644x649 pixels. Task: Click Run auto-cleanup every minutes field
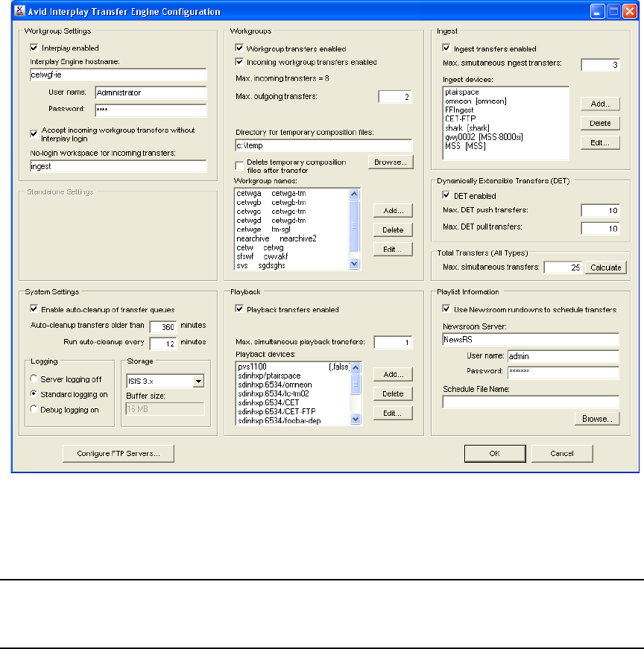click(163, 344)
